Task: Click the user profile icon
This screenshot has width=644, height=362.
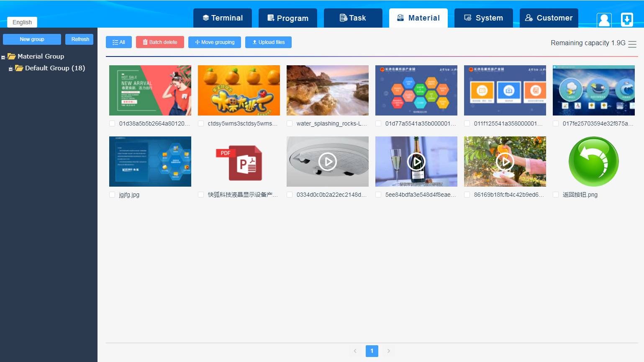Action: (604, 20)
